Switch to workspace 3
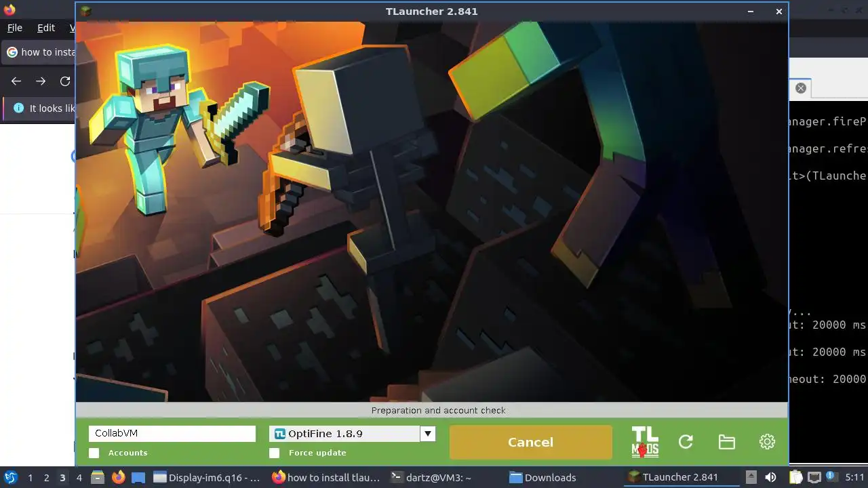This screenshot has height=488, width=868. coord(62,478)
